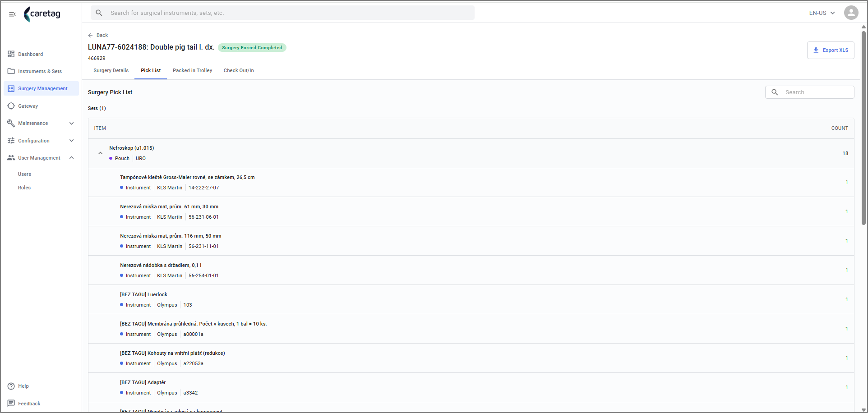Open Gateway in the sidebar

(41, 106)
